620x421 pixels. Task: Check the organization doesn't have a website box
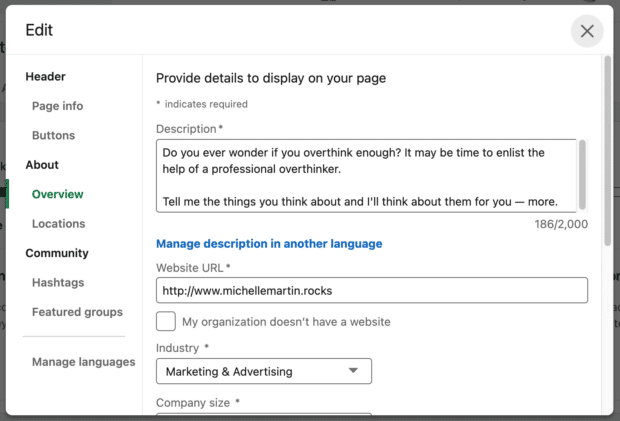click(x=167, y=322)
